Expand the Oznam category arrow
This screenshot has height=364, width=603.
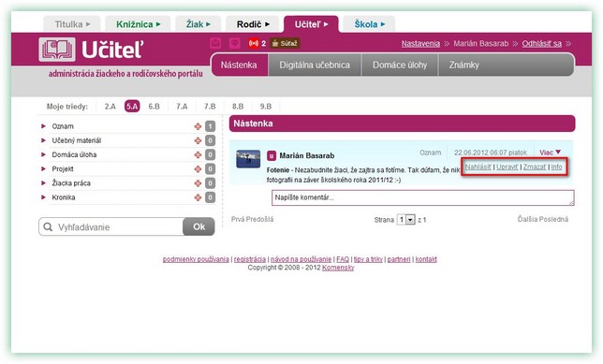[43, 126]
